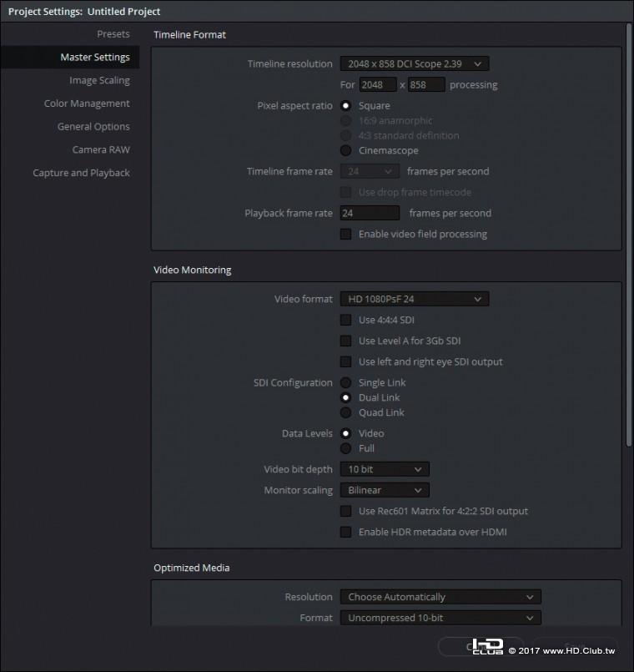Viewport: 634px width, 672px height.
Task: Switch to Image Scaling settings
Action: click(x=99, y=81)
